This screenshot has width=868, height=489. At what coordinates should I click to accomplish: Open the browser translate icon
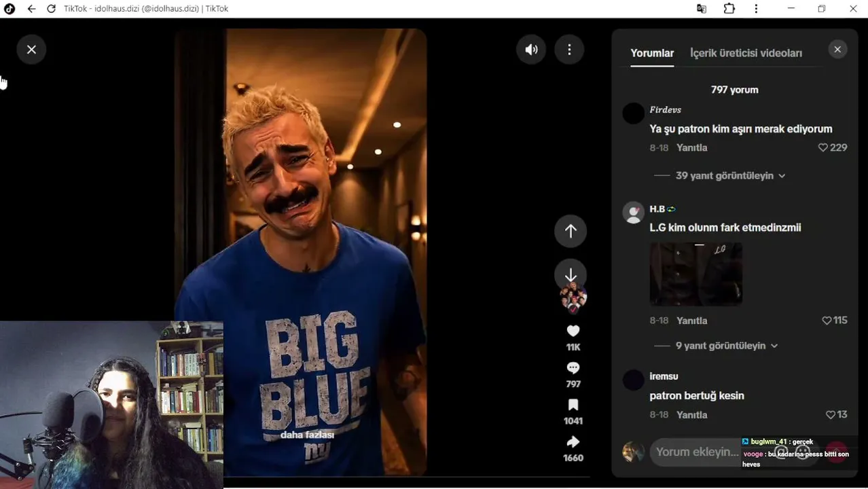[702, 9]
